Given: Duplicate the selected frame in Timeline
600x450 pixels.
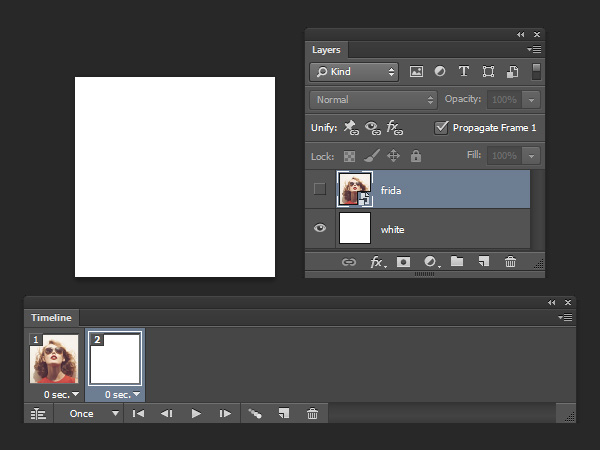Looking at the screenshot, I should pyautogui.click(x=284, y=413).
